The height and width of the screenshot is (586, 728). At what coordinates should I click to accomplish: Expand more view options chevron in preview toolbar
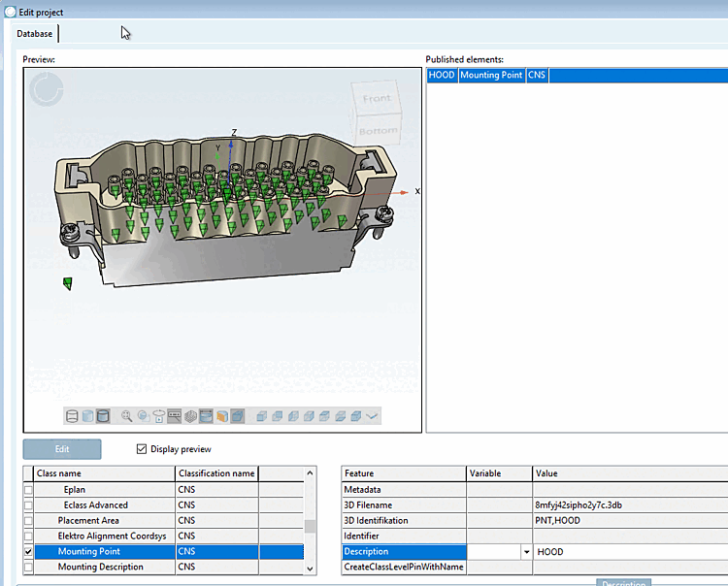[x=372, y=416]
